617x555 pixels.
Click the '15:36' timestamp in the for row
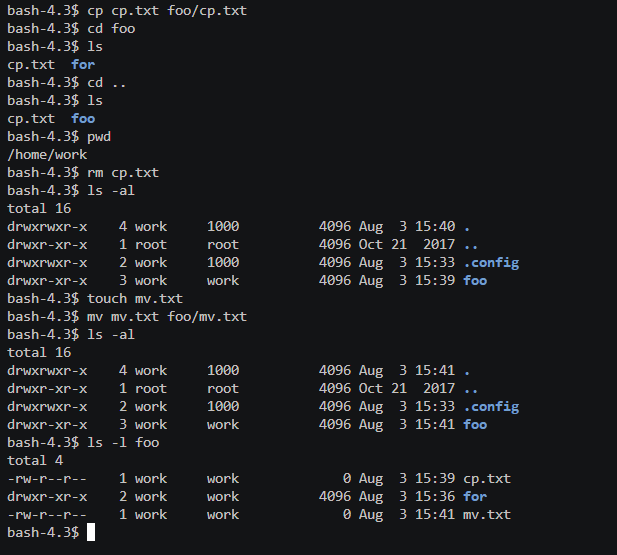pos(435,497)
